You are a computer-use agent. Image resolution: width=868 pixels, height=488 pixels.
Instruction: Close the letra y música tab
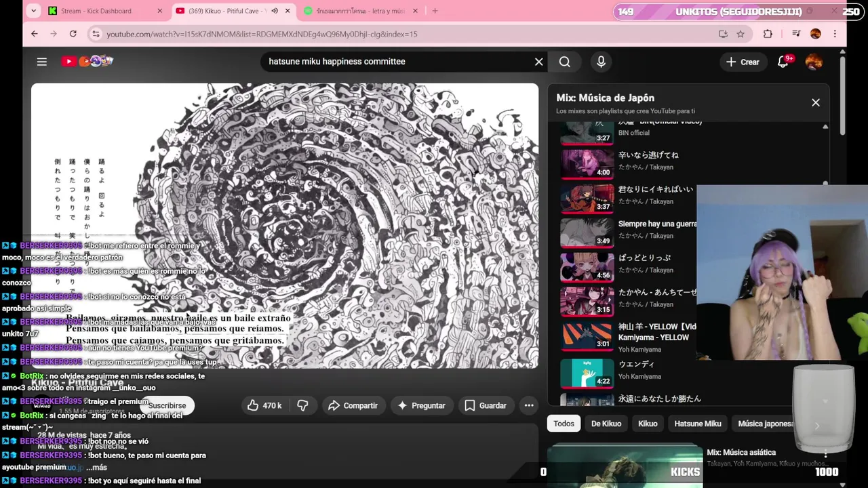[x=415, y=11]
